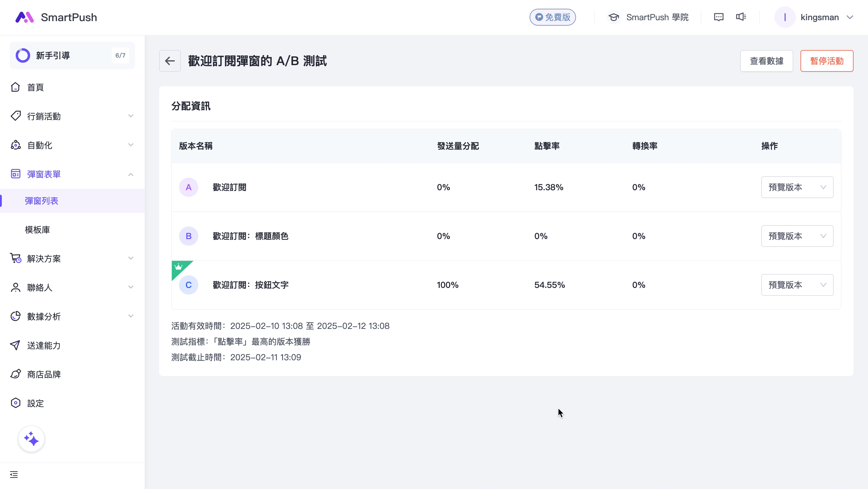
Task: Click the back arrow button
Action: point(170,61)
